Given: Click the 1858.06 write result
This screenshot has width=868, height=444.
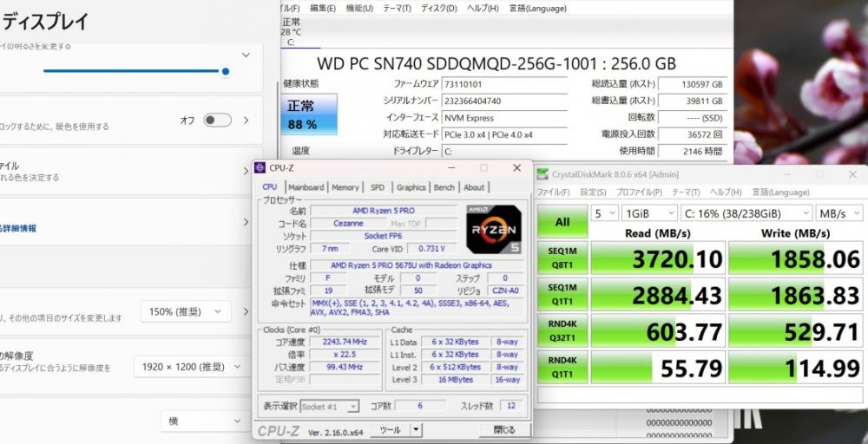Looking at the screenshot, I should (x=795, y=258).
